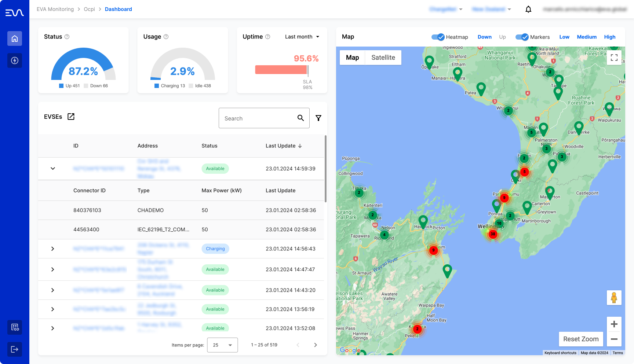
Task: Click the Address column header
Action: click(x=147, y=146)
